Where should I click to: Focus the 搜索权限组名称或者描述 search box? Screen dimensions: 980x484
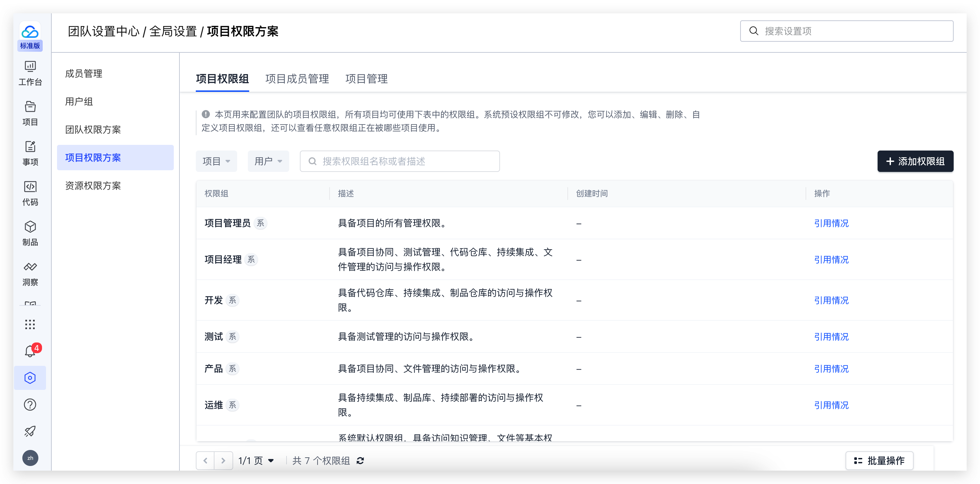(400, 161)
